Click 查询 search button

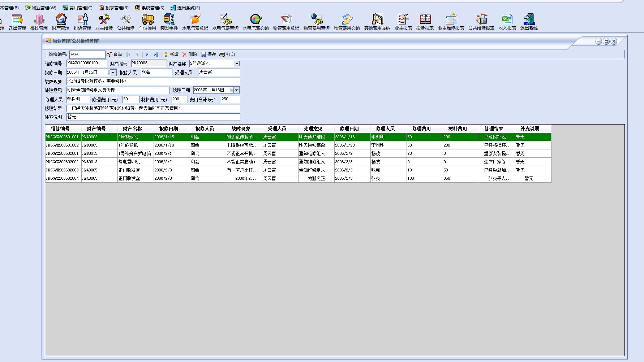[x=115, y=54]
